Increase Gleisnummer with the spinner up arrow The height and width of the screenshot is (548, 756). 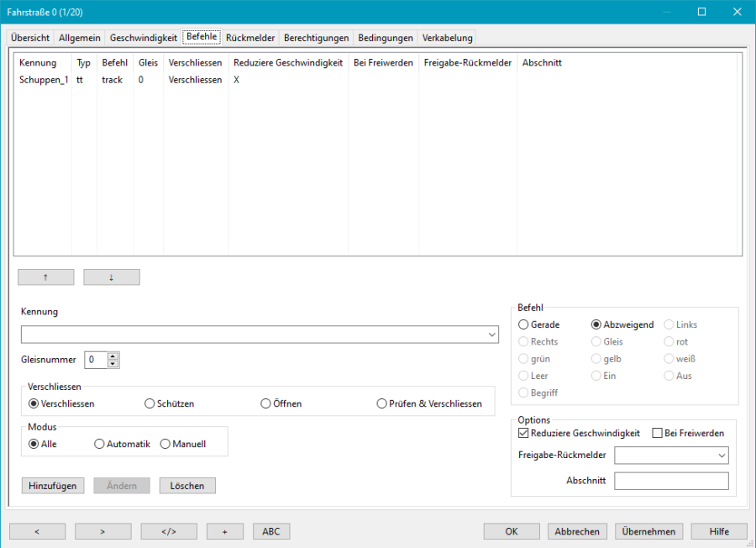click(x=114, y=356)
